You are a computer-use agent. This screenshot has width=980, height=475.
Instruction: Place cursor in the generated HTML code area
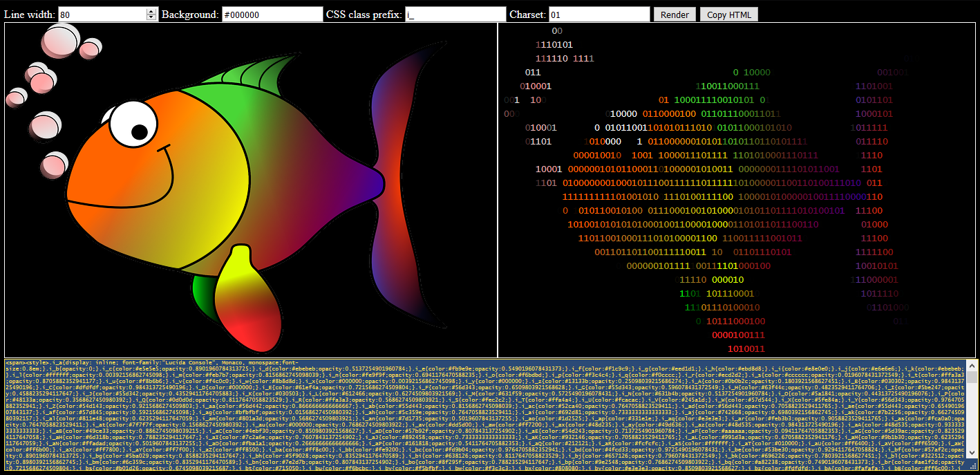pyautogui.click(x=484, y=415)
